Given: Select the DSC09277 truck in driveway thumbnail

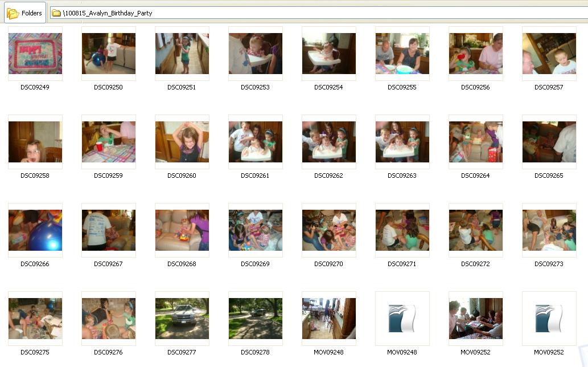Looking at the screenshot, I should coord(182,319).
